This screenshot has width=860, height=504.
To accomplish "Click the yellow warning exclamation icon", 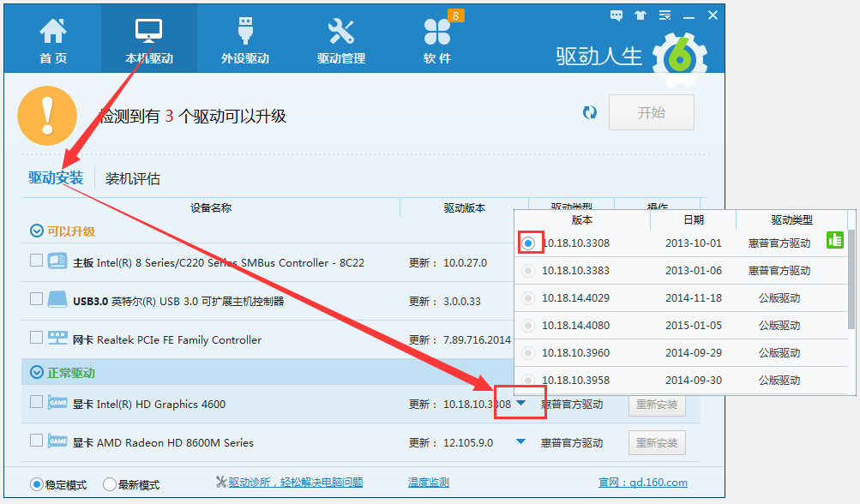I will (x=47, y=116).
